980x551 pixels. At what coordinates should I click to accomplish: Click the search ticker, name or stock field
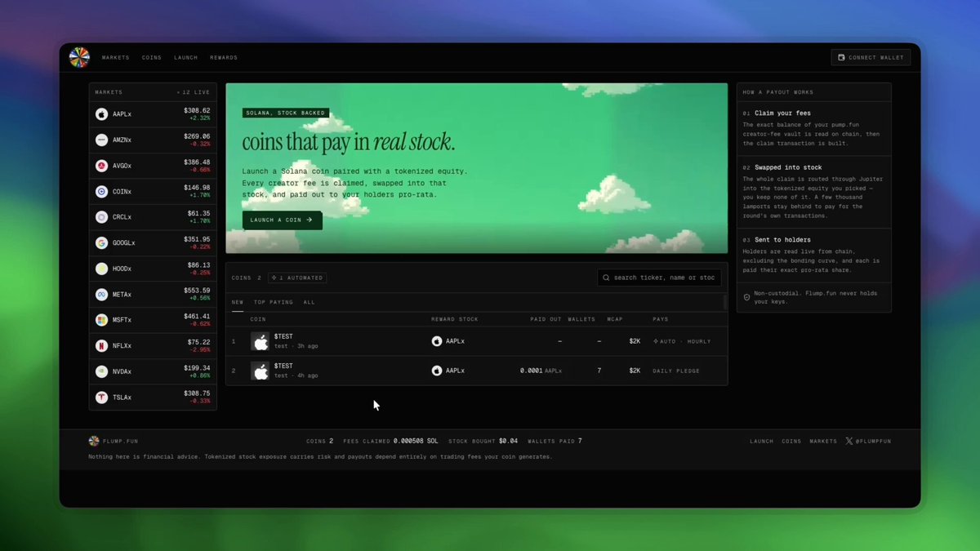click(x=659, y=278)
